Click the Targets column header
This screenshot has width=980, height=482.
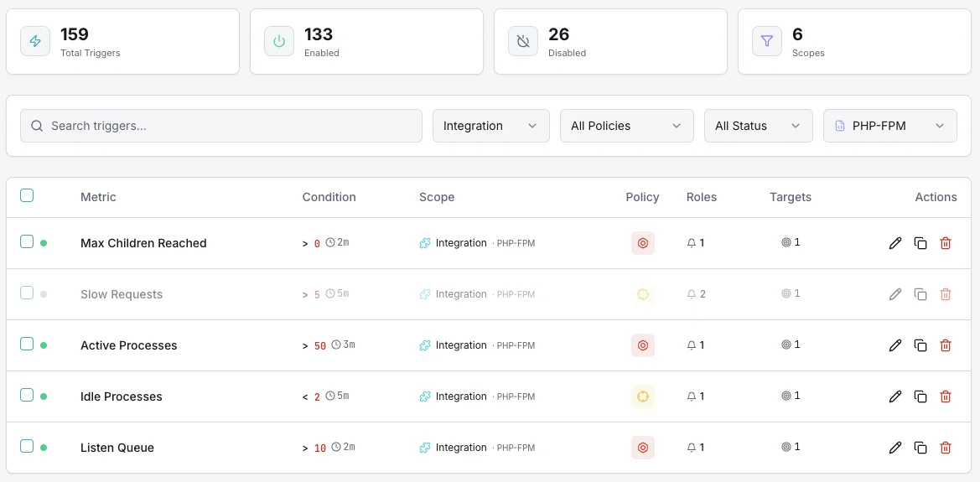[x=791, y=197]
